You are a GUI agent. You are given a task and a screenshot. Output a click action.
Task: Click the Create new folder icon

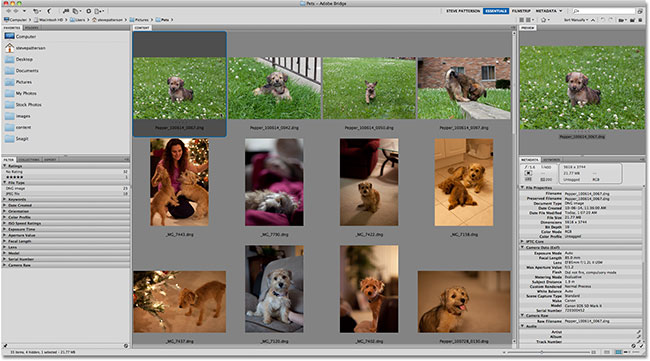click(x=633, y=19)
